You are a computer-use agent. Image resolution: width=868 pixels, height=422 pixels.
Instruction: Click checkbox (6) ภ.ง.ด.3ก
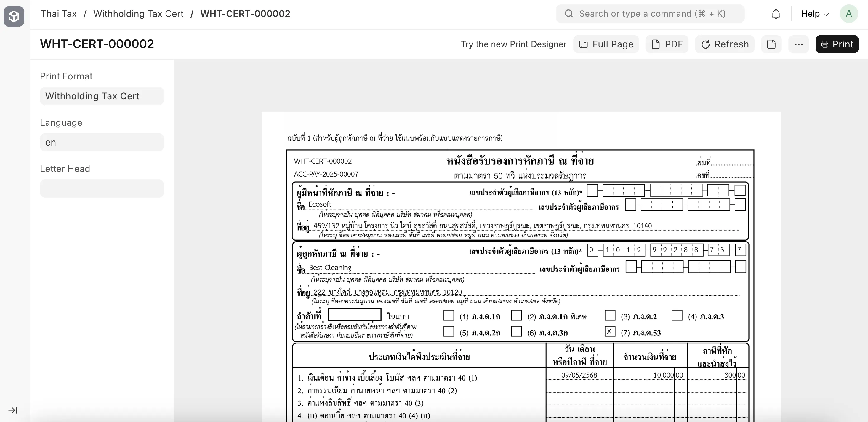click(x=516, y=331)
